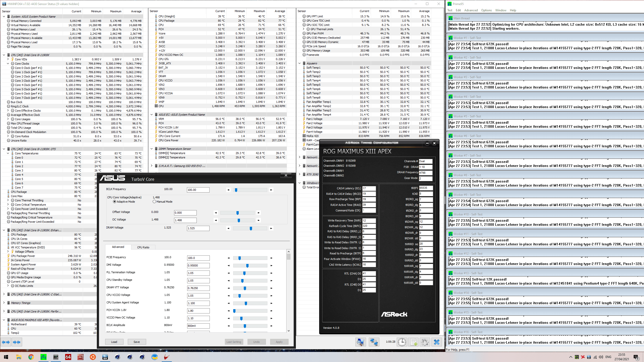Viewport: 644px width, 362px height.
Task: Click the BCLK Frequency slider handle
Action: [x=236, y=190]
